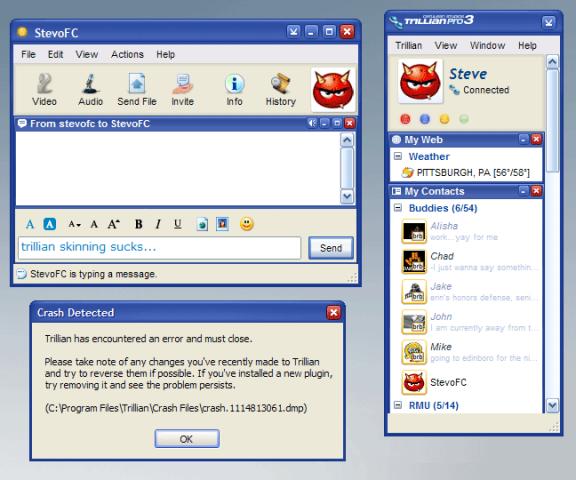Start a Video chat with StevoFC
576x480 pixels.
(44, 90)
